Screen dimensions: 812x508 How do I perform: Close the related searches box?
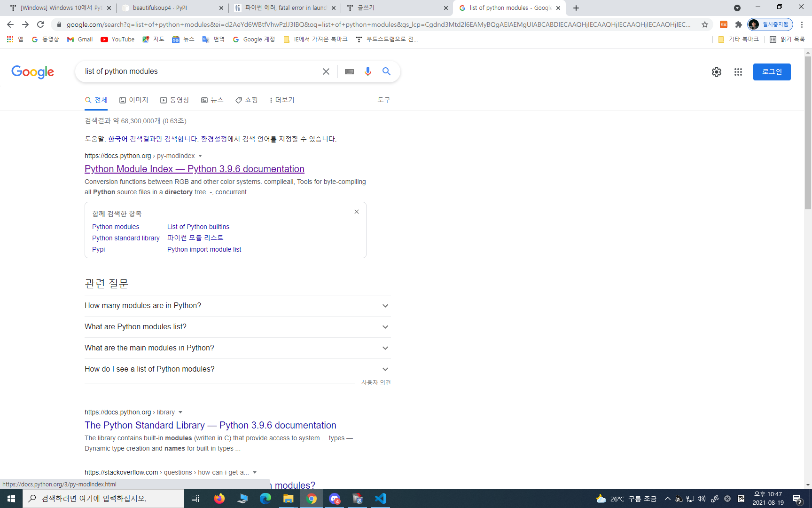357,212
